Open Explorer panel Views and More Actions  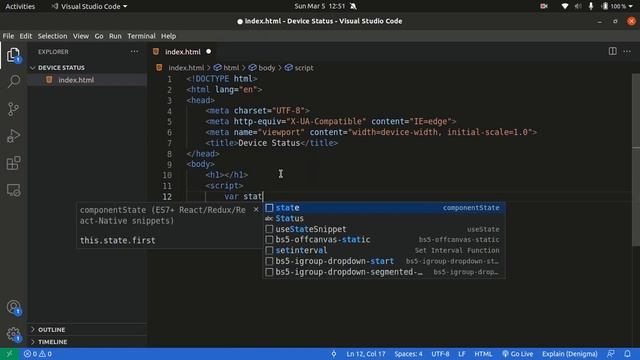point(134,52)
